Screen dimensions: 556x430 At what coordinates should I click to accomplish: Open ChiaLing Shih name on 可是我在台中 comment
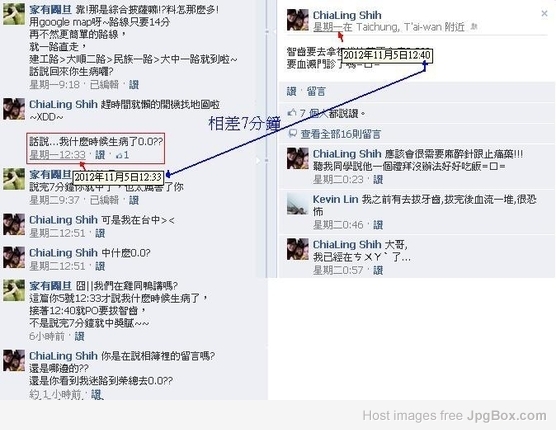pyautogui.click(x=63, y=220)
